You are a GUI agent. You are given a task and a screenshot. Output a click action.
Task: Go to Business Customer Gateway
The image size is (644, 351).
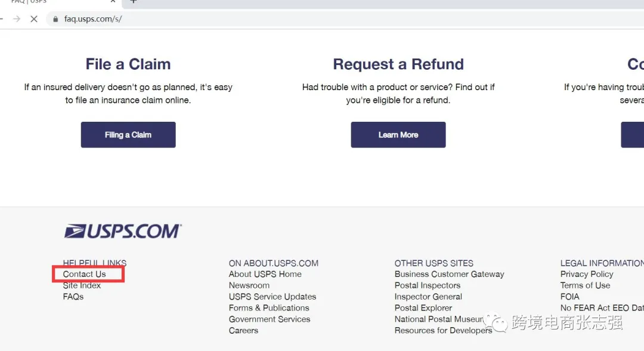(x=449, y=274)
